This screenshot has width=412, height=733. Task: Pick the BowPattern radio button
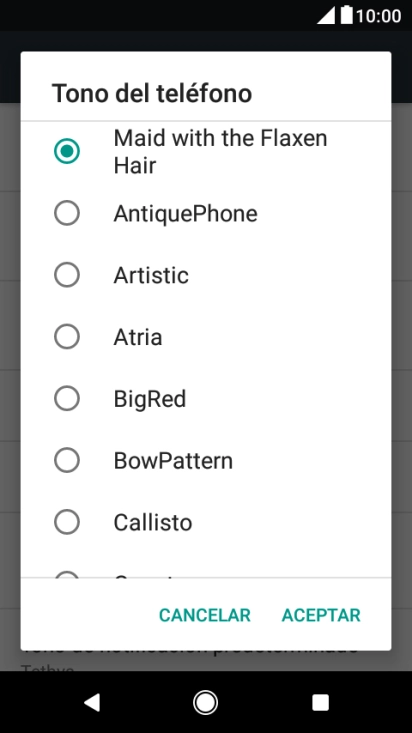(67, 460)
